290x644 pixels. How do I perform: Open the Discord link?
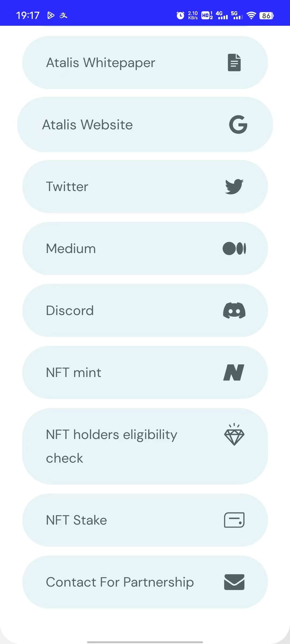(145, 310)
